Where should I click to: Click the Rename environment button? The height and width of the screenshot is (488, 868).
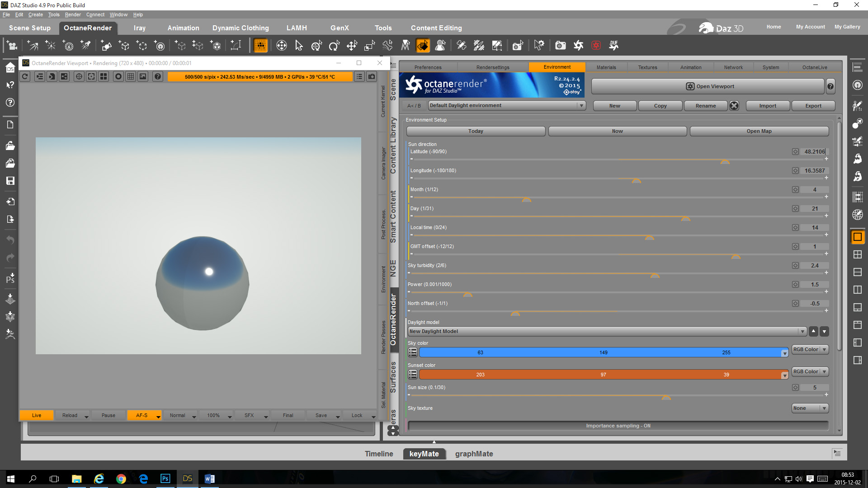[x=706, y=106]
